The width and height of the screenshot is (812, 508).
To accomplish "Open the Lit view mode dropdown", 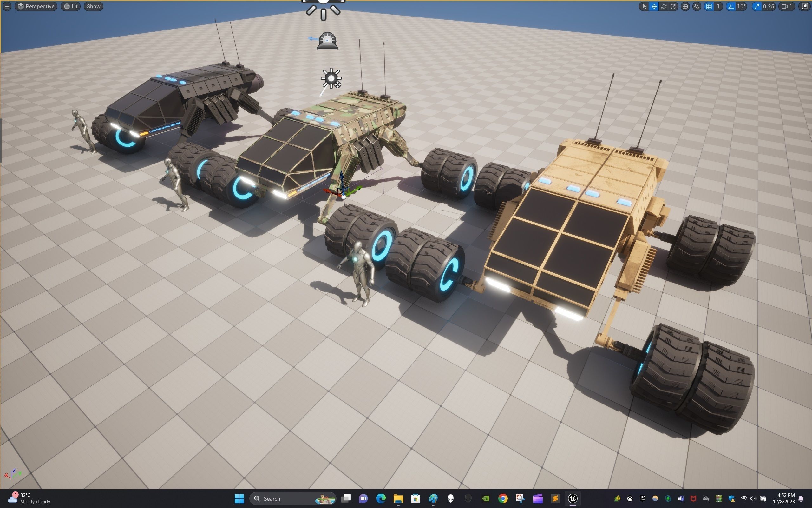I will [71, 6].
